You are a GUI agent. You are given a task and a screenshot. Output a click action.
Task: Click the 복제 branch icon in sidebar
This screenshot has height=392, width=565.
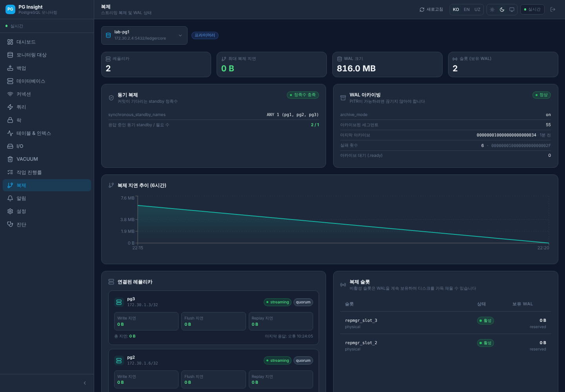click(10, 185)
